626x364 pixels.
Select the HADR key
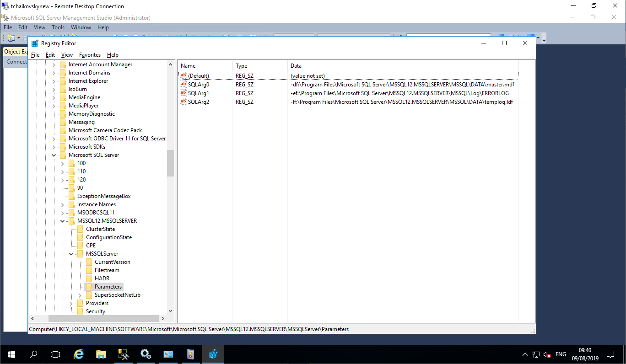(102, 278)
